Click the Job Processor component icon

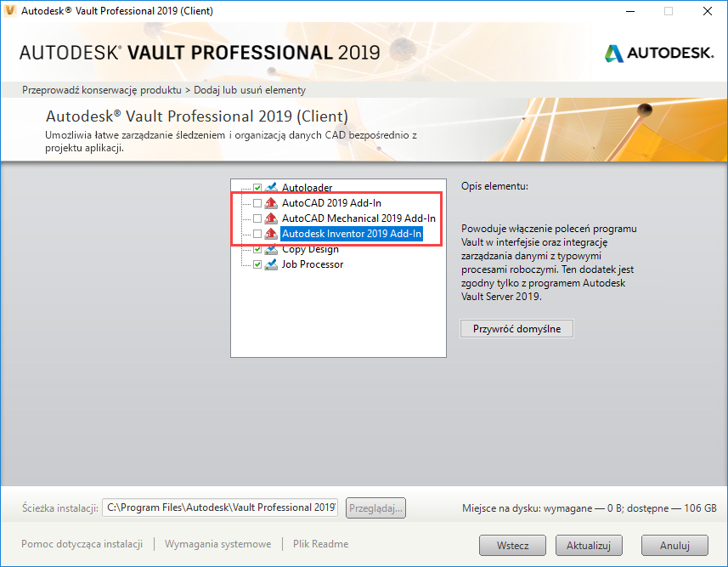[271, 264]
